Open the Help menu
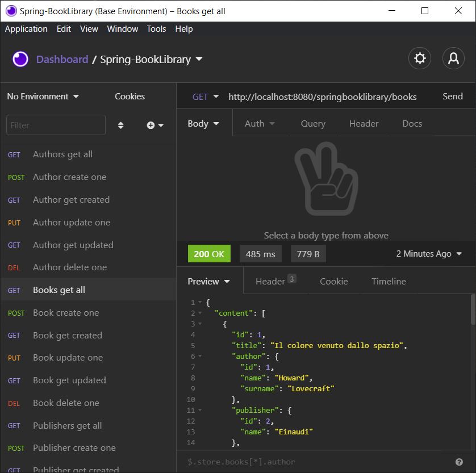The width and height of the screenshot is (476, 473). (x=183, y=29)
